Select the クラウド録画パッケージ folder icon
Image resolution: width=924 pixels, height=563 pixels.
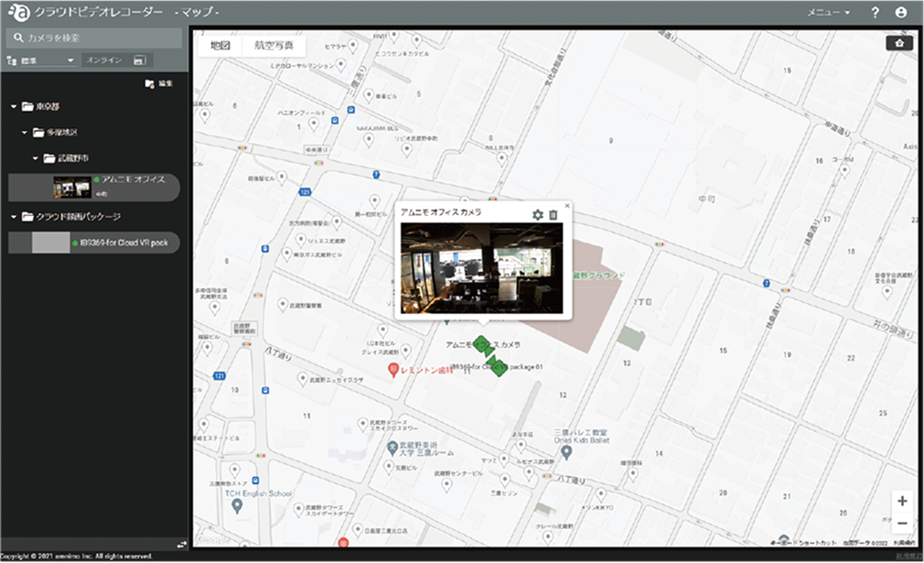(x=27, y=217)
